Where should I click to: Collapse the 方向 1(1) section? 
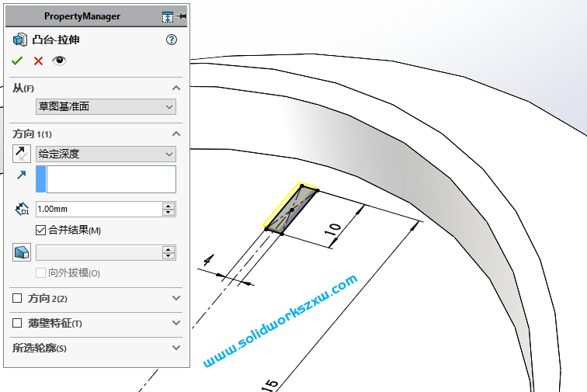pyautogui.click(x=176, y=134)
